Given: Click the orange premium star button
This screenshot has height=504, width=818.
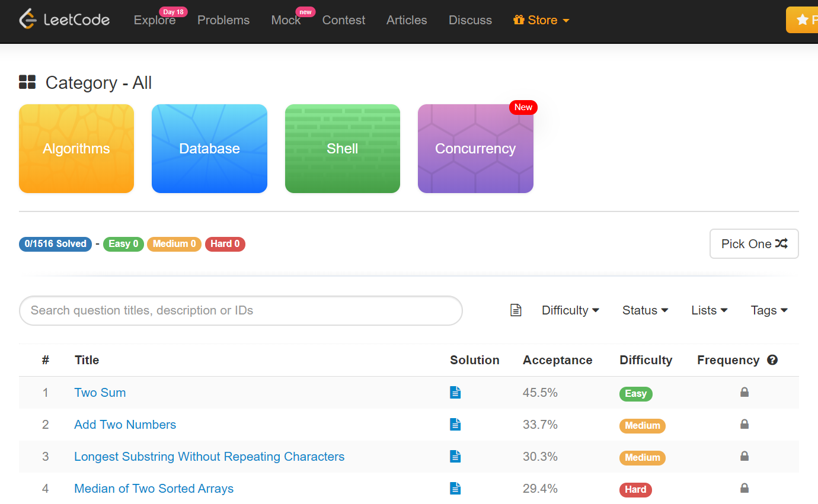Looking at the screenshot, I should [x=802, y=20].
